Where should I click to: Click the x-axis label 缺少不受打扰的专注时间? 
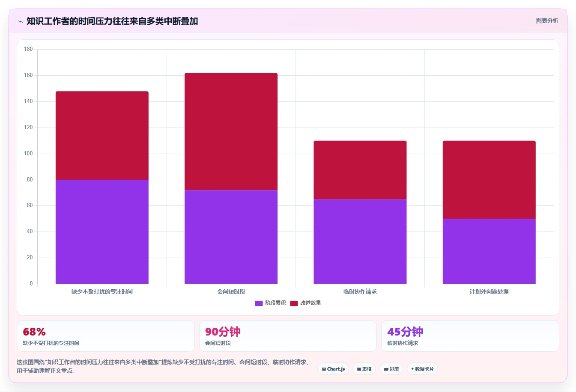[x=102, y=291]
